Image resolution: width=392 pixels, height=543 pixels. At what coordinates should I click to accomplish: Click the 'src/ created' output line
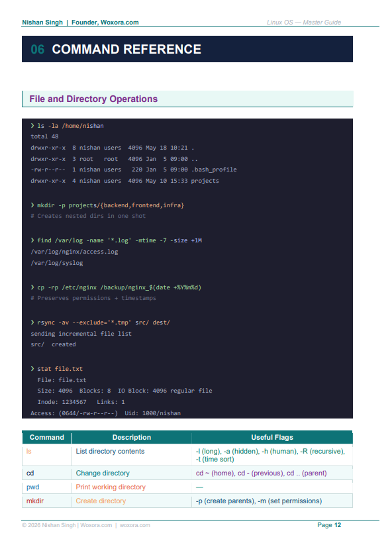pos(54,344)
